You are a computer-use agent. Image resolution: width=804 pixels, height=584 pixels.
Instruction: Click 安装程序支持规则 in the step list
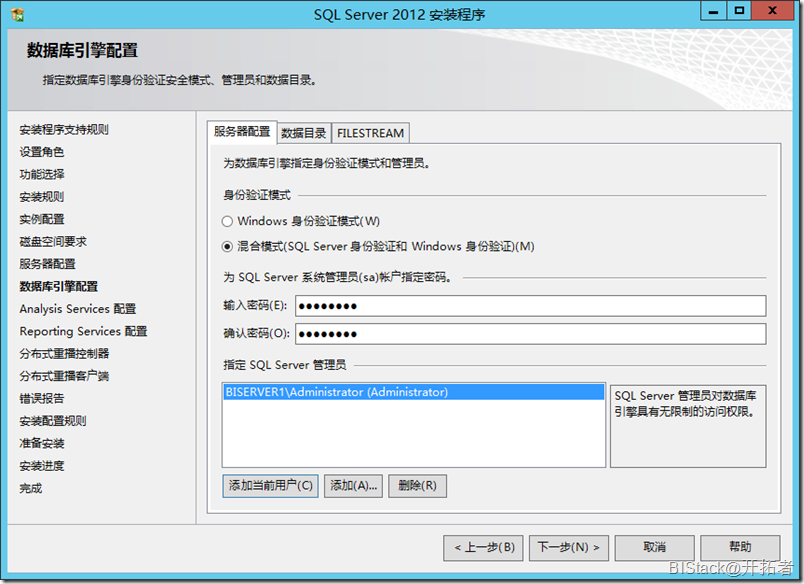pos(64,130)
